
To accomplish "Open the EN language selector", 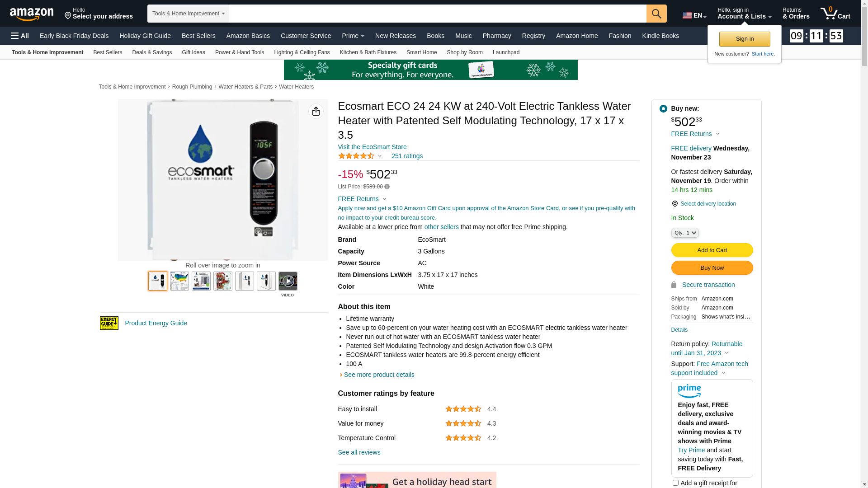I will pyautogui.click(x=694, y=15).
